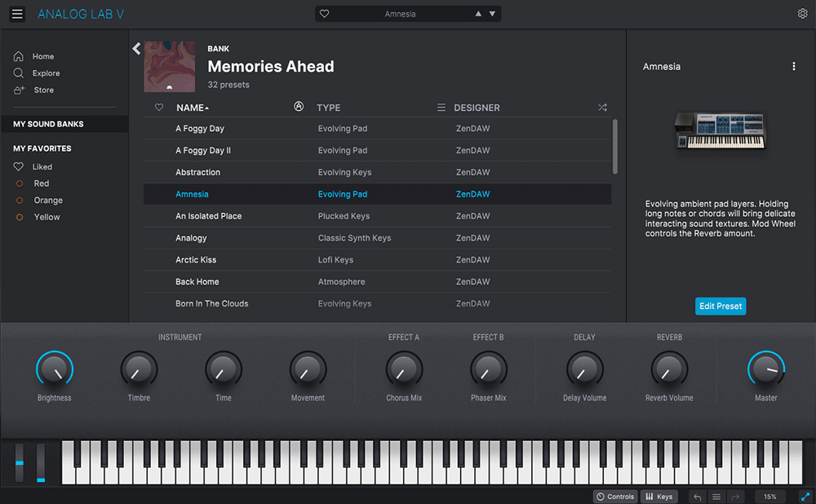Select the Born In The Clouds preset
This screenshot has height=504, width=816.
click(x=377, y=303)
